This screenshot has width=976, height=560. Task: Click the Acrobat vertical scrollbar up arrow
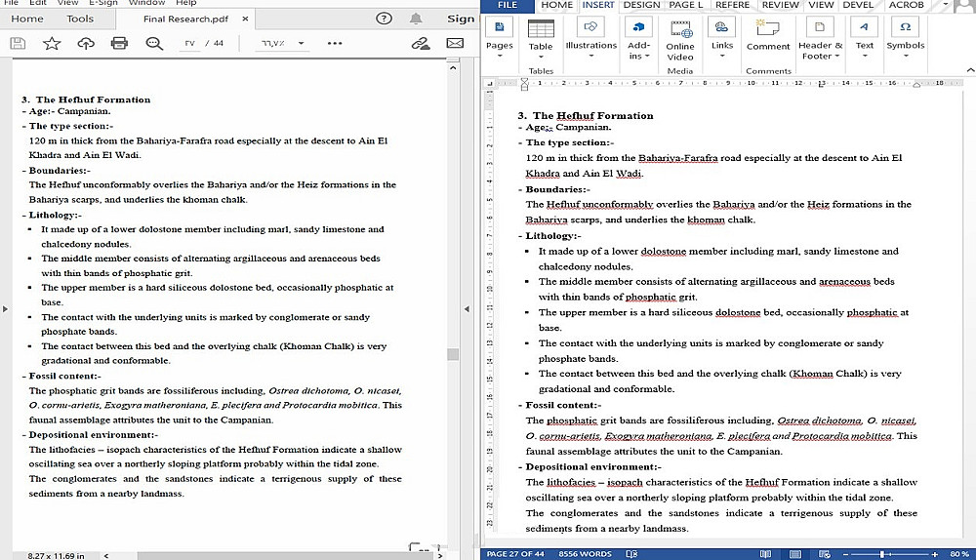(453, 67)
